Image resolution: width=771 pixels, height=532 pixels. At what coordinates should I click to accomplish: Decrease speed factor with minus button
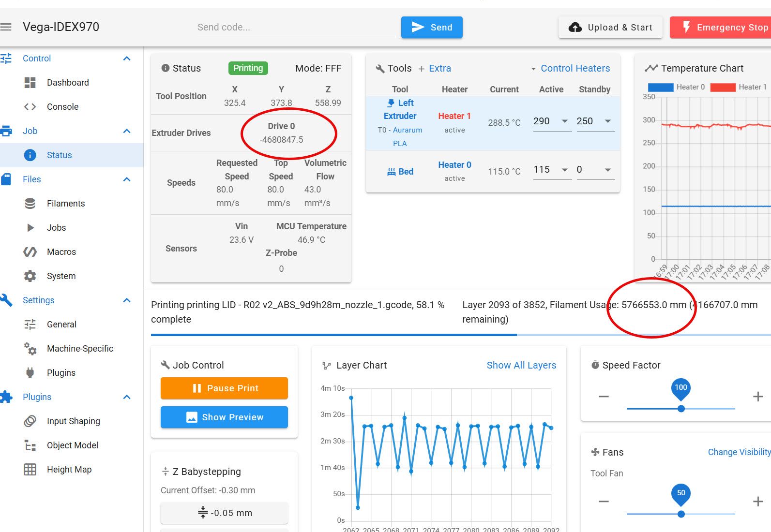tap(604, 397)
